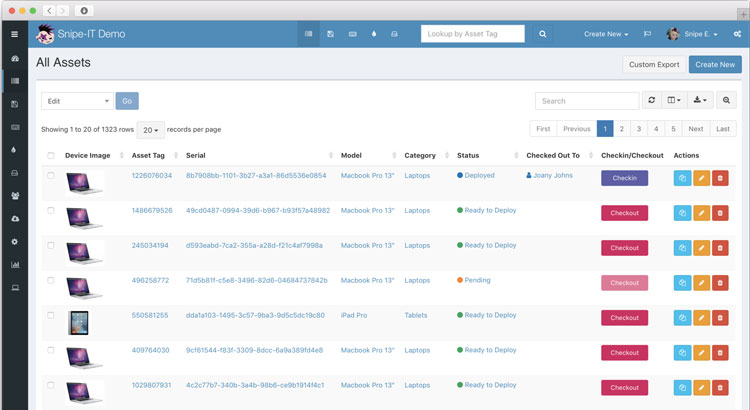
Task: Open the Edit bulk action dropdown
Action: [77, 101]
